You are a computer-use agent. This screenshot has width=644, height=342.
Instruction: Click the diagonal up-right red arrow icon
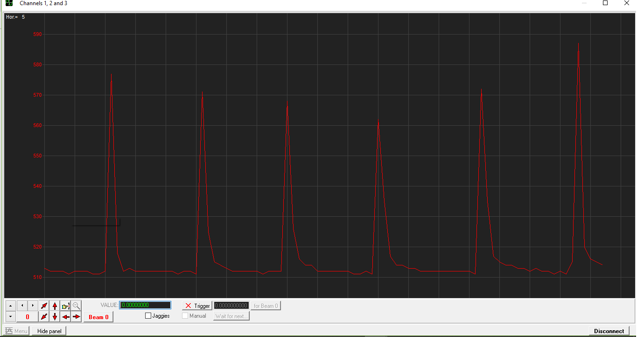click(44, 306)
